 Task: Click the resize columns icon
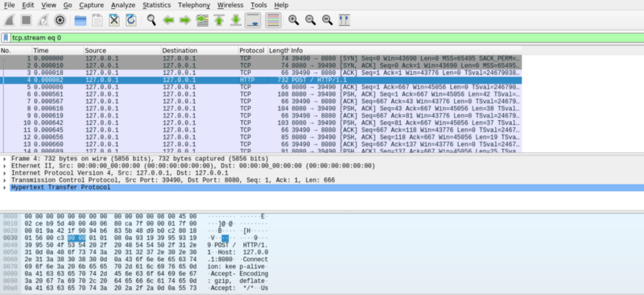pyautogui.click(x=345, y=20)
